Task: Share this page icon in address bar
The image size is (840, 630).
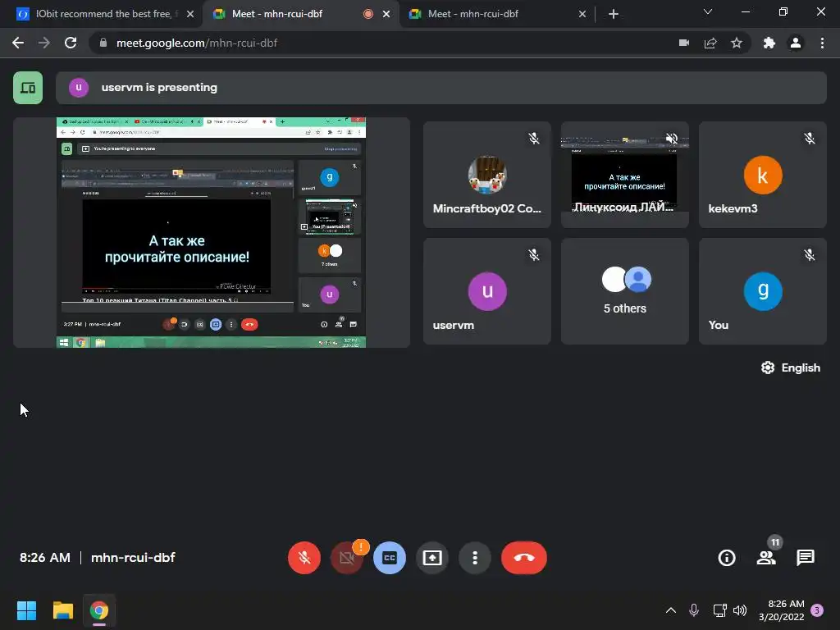Action: tap(710, 43)
